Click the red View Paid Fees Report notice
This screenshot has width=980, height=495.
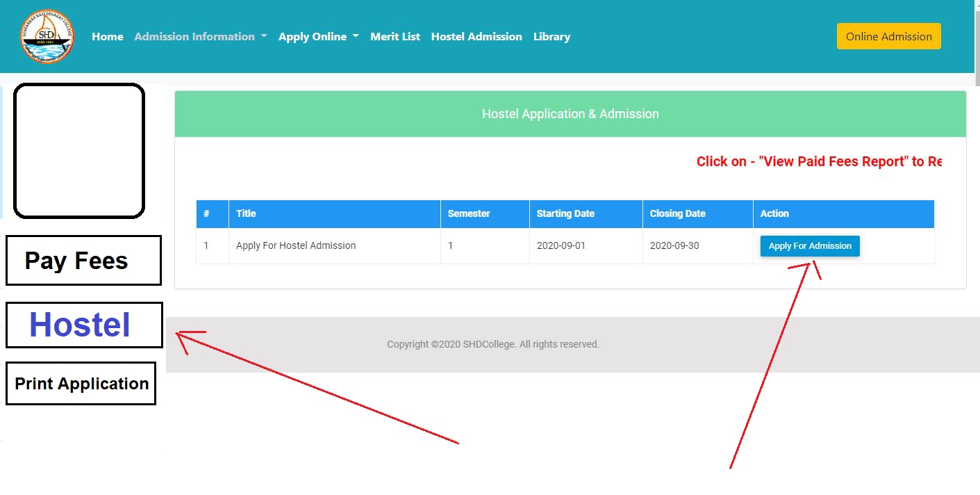click(x=819, y=161)
